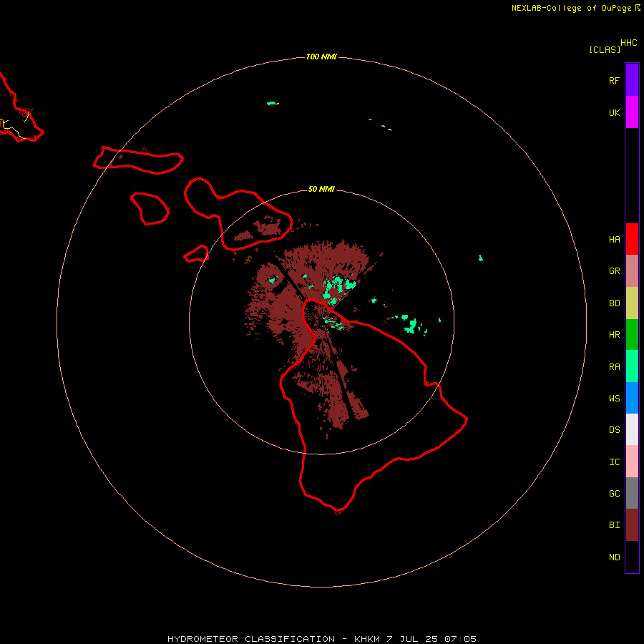Click the HA legend label
The width and height of the screenshot is (644, 644).
614,239
